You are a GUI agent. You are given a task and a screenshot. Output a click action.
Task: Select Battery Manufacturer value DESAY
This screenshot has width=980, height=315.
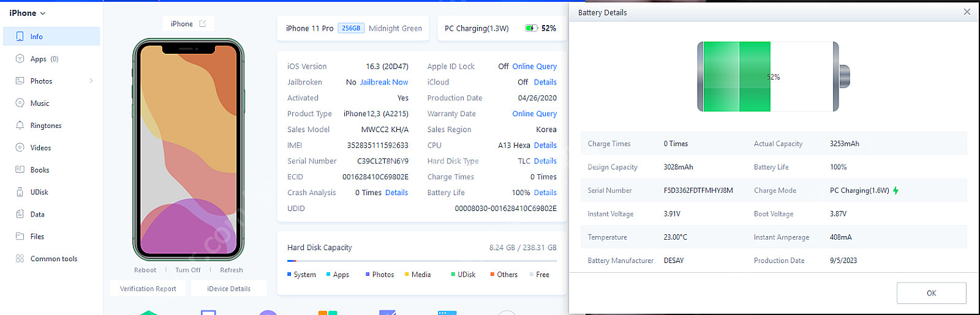[x=674, y=261]
